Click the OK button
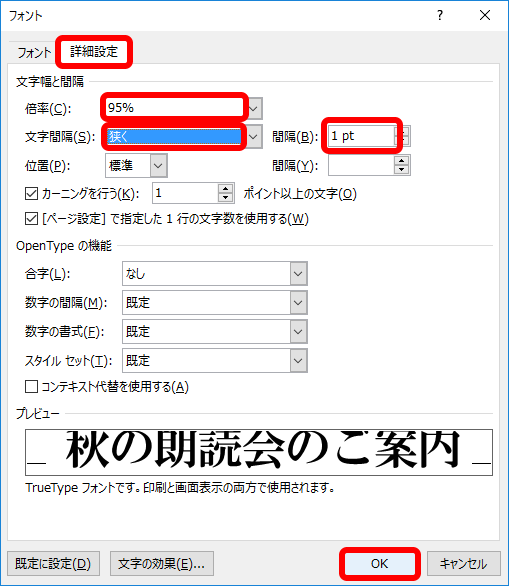Viewport: 509px width, 586px height. pyautogui.click(x=380, y=564)
